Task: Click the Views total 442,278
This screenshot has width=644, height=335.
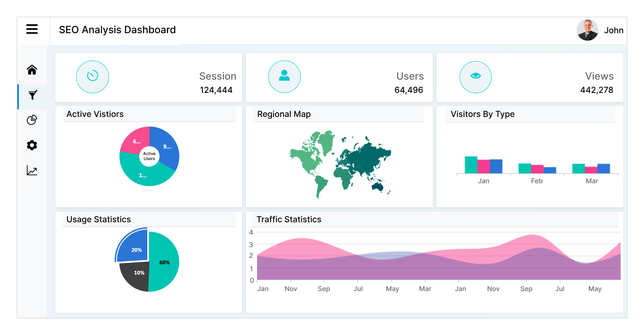Action: [597, 90]
